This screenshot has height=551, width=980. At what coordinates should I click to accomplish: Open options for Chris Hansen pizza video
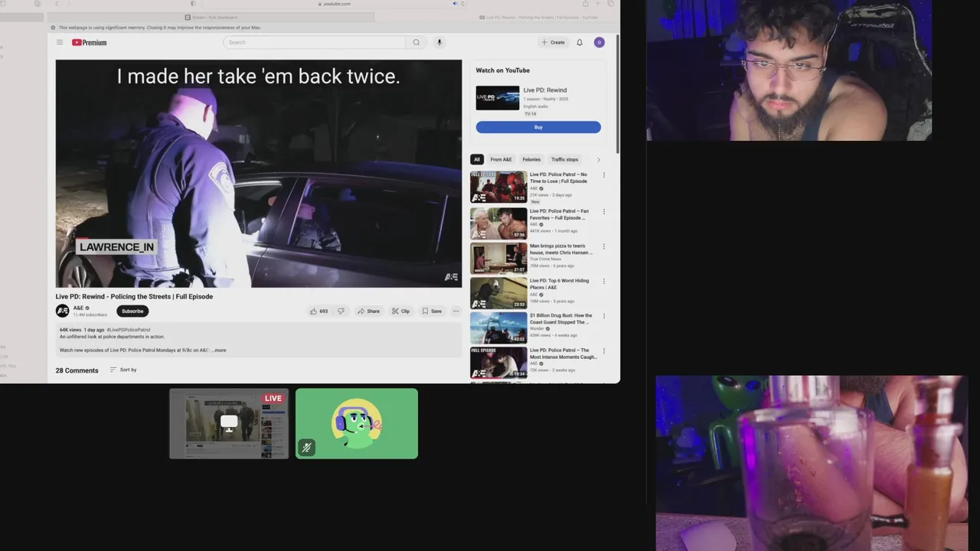tap(604, 247)
